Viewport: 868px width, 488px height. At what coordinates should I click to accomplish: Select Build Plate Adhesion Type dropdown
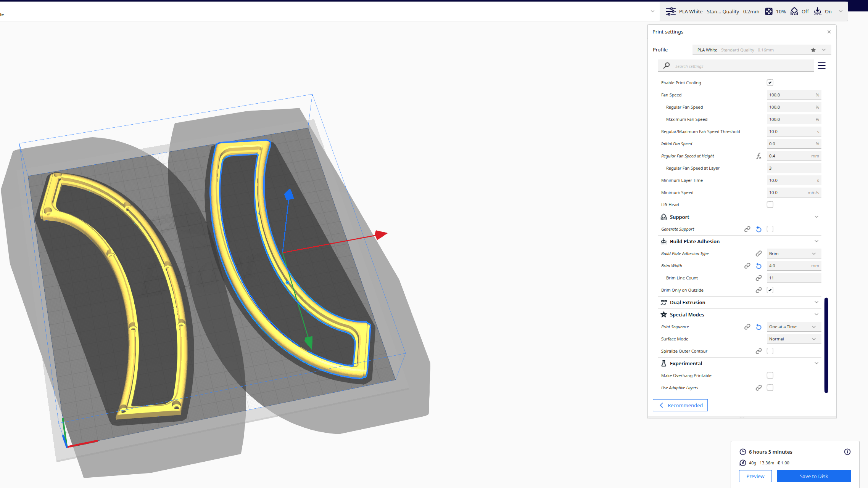point(792,253)
